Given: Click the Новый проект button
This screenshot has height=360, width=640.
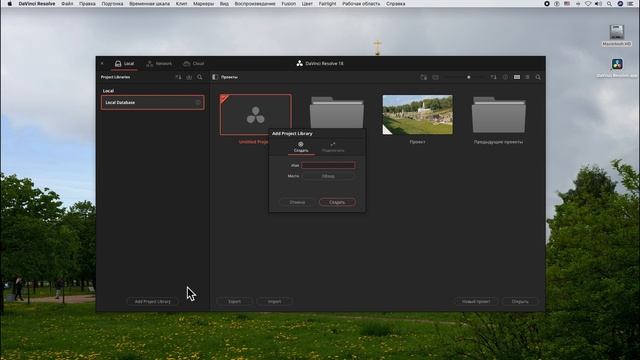Looking at the screenshot, I should pyautogui.click(x=476, y=302).
